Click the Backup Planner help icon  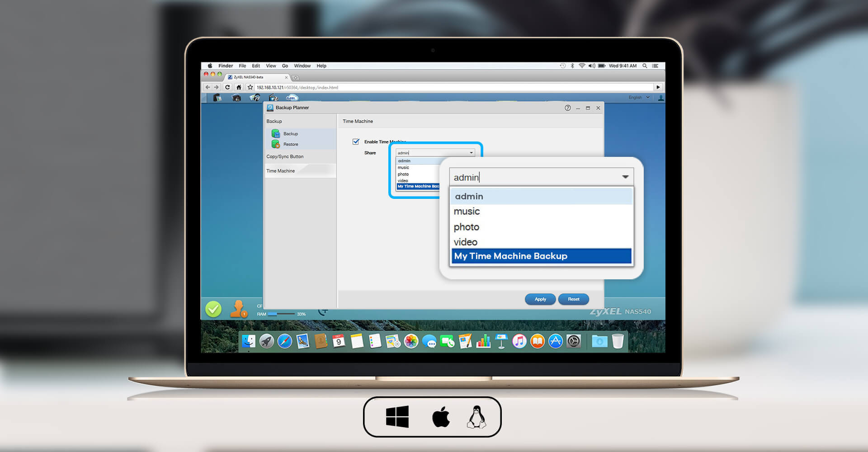coord(567,108)
